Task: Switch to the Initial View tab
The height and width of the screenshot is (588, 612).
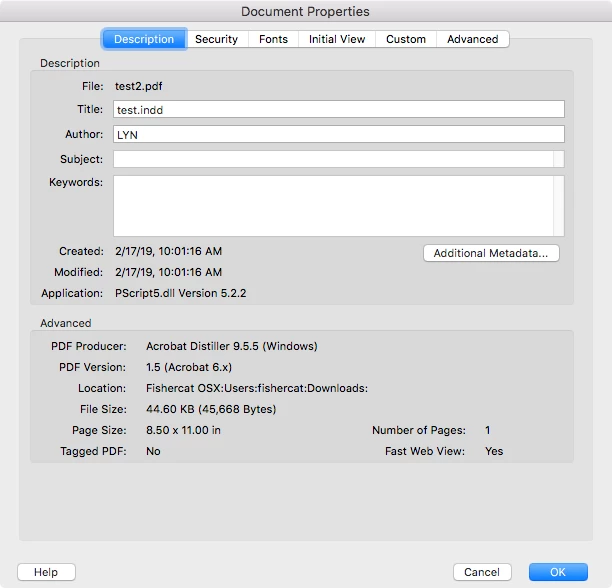Action: 337,39
